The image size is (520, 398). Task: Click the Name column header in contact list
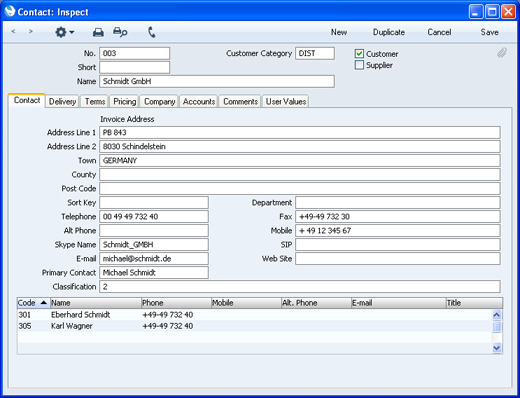[96, 303]
